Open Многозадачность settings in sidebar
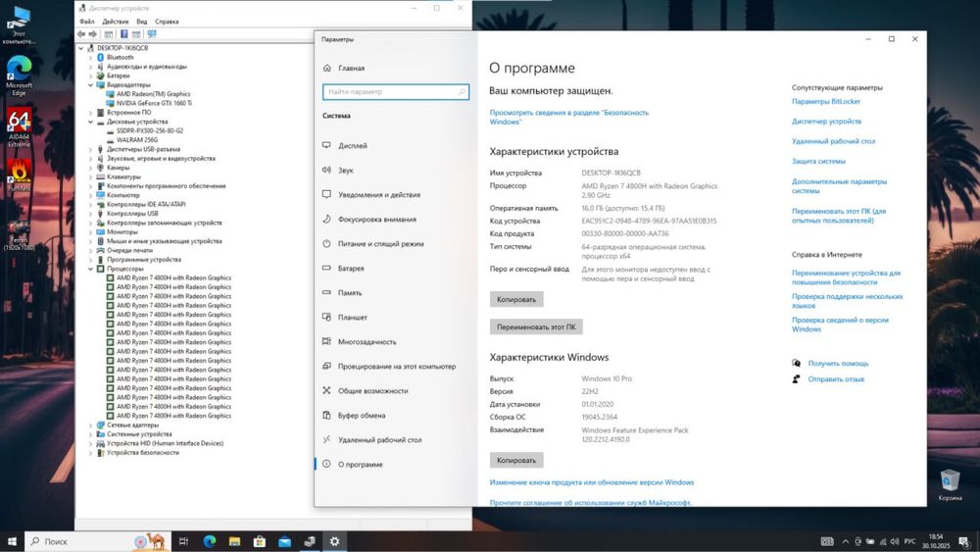The width and height of the screenshot is (980, 552). (367, 342)
